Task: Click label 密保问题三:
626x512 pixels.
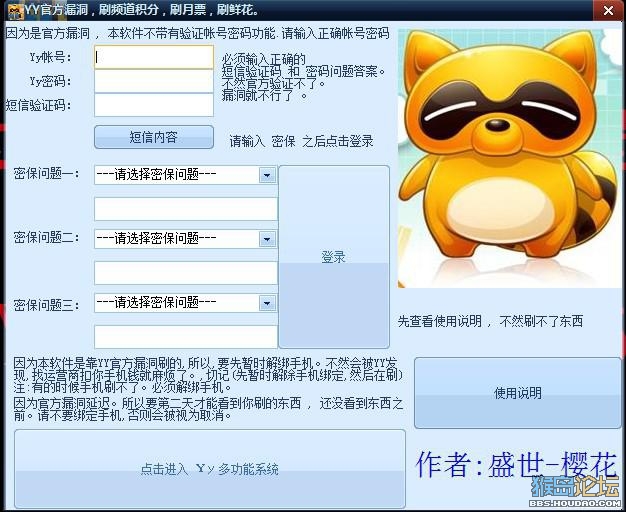Action: (47, 306)
